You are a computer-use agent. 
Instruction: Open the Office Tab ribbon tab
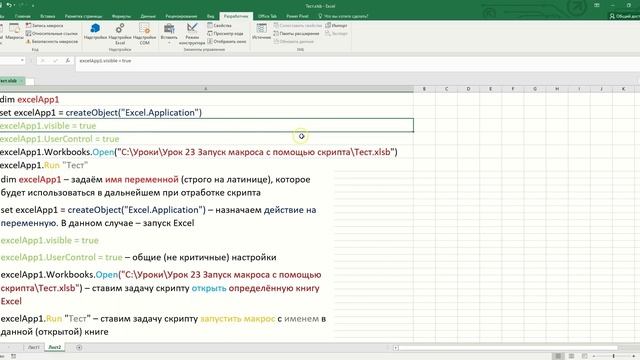267,16
